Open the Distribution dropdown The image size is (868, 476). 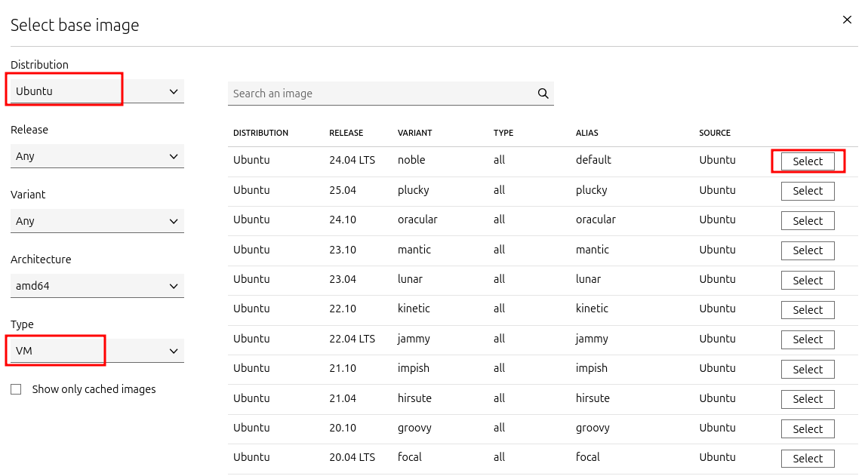97,91
